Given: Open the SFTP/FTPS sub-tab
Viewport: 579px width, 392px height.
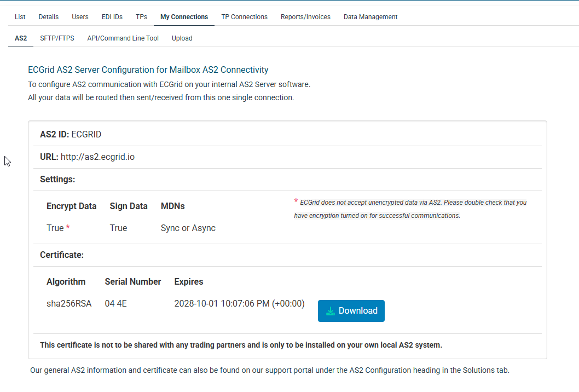Looking at the screenshot, I should point(57,38).
